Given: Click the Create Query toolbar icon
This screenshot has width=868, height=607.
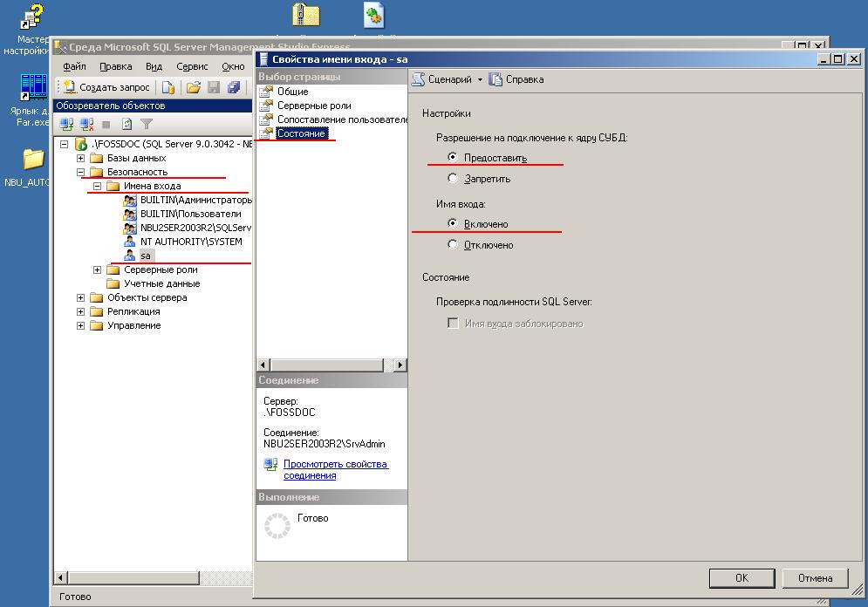Looking at the screenshot, I should (70, 87).
